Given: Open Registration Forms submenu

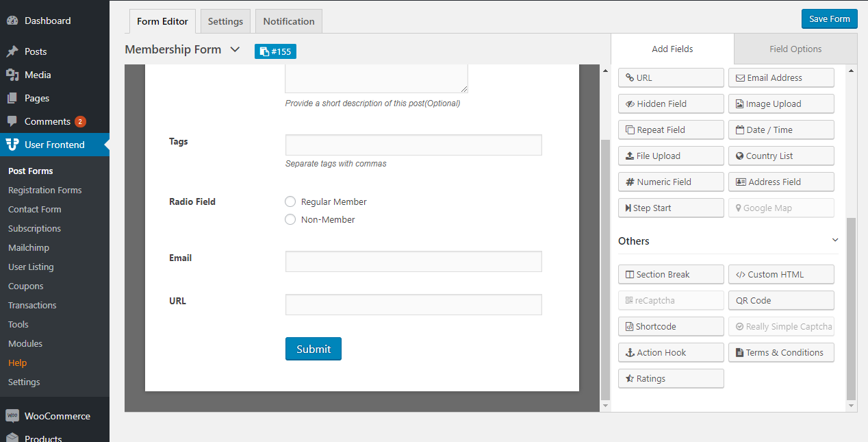Looking at the screenshot, I should (x=45, y=190).
